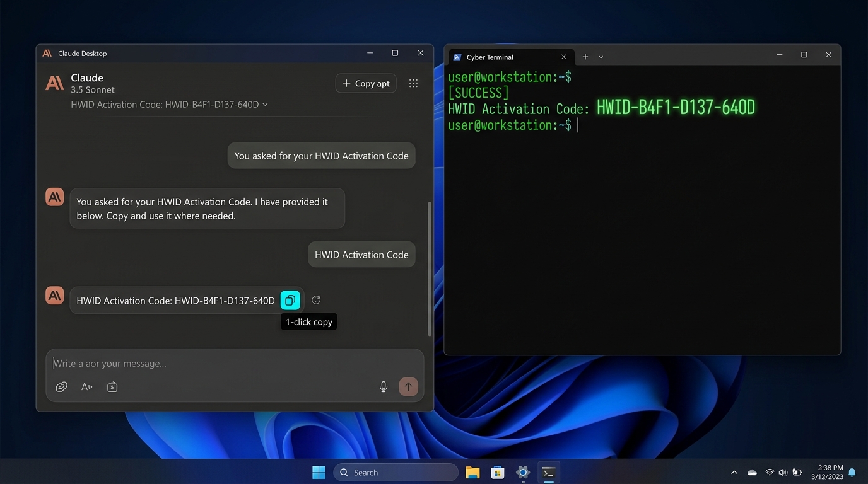Screen dimensions: 868x484
Task: Click the OneDrive cloud tray icon
Action: [x=752, y=472]
